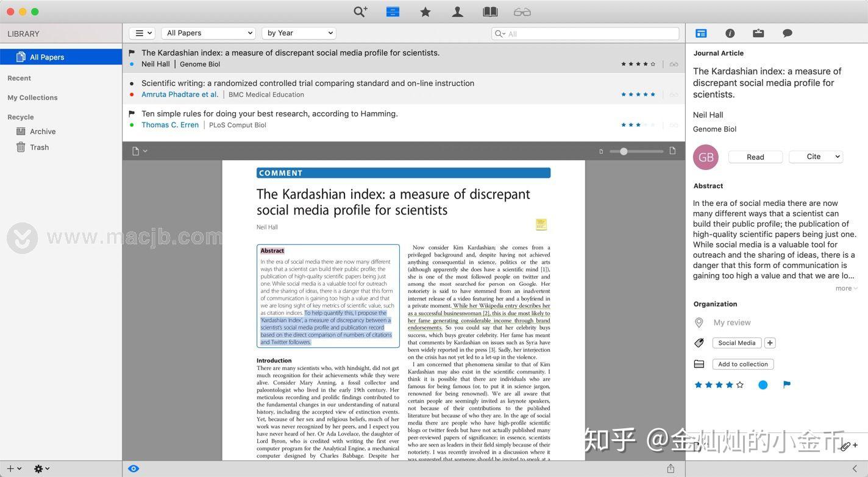Viewport: 868px width, 477px height.
Task: Open author link Thomas C. Erren
Action: tap(170, 125)
